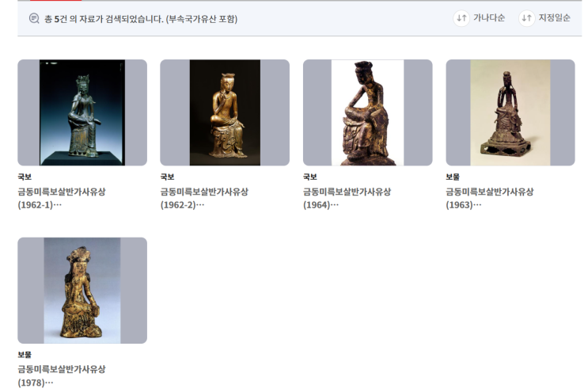Click 보물 label above the (1978) title
This screenshot has width=588, height=392.
(25, 355)
